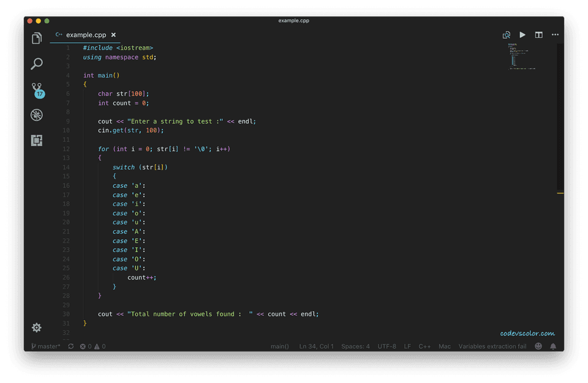Open Source Control showing 17 pending changes
The width and height of the screenshot is (588, 383).
click(37, 89)
